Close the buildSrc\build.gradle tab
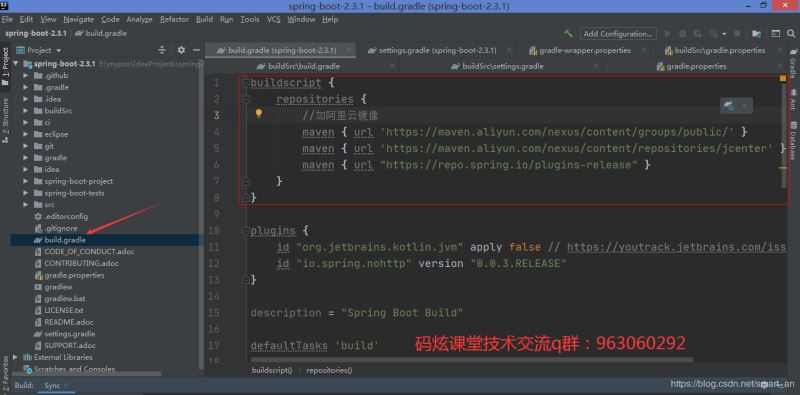The height and width of the screenshot is (395, 800). pyautogui.click(x=392, y=66)
